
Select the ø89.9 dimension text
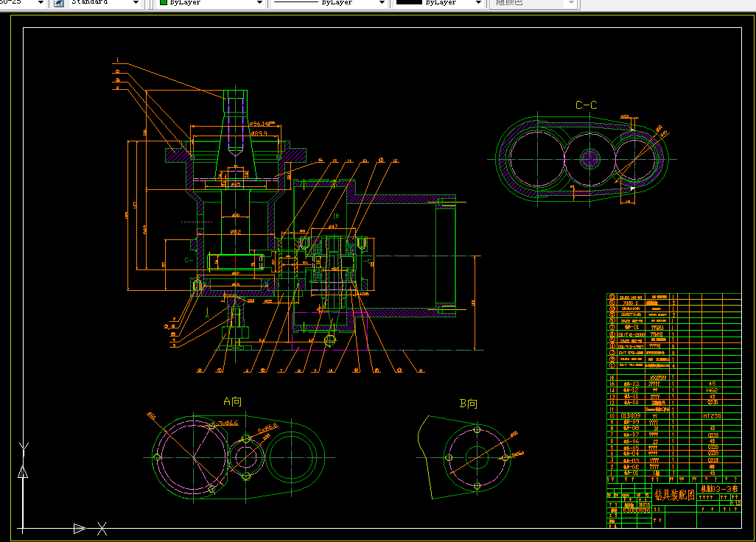[x=259, y=133]
